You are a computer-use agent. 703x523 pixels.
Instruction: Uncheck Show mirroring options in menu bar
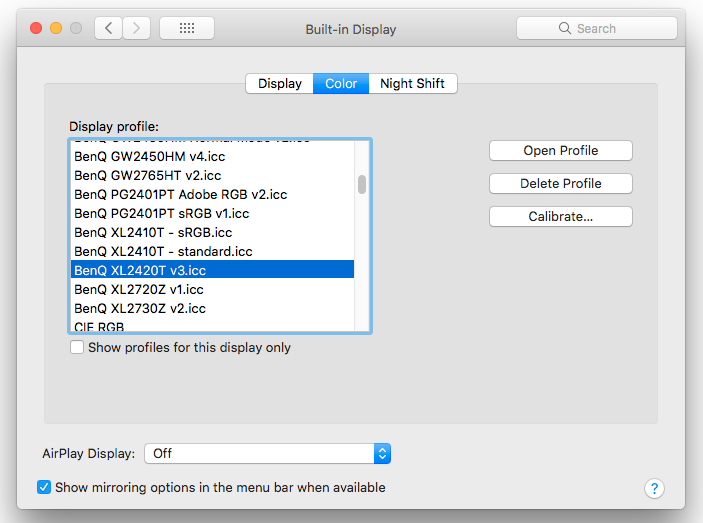point(44,487)
